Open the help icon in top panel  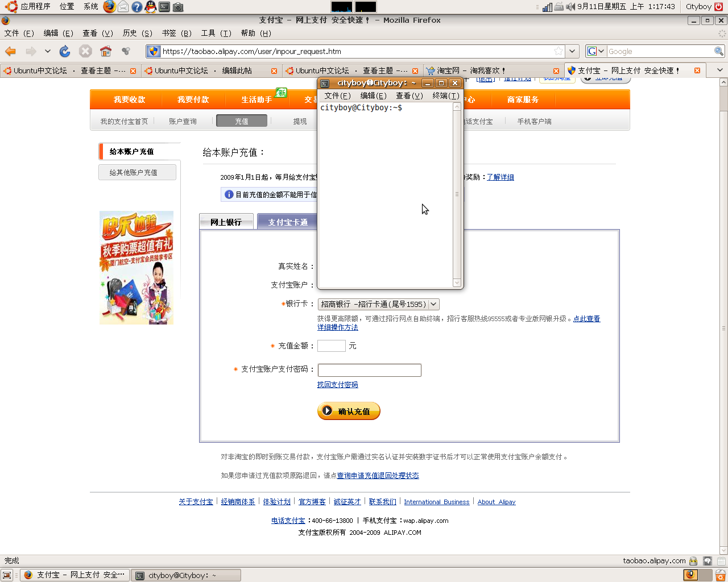136,7
